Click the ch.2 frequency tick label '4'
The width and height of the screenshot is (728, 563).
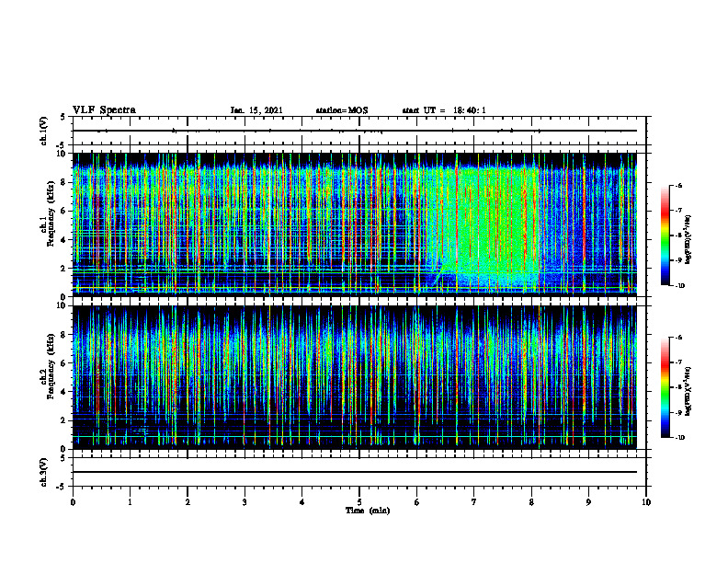63,393
